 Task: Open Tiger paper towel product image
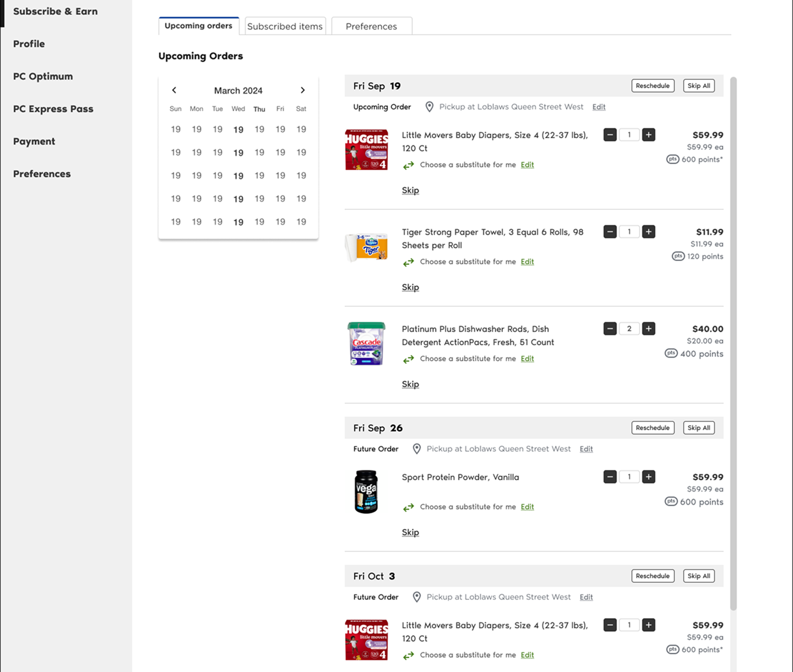pos(367,247)
